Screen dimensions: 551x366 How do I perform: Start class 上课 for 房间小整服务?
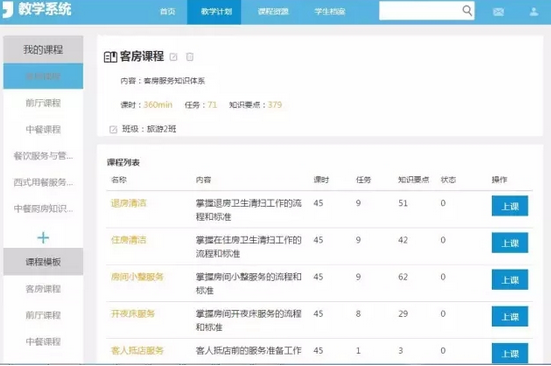tap(510, 280)
